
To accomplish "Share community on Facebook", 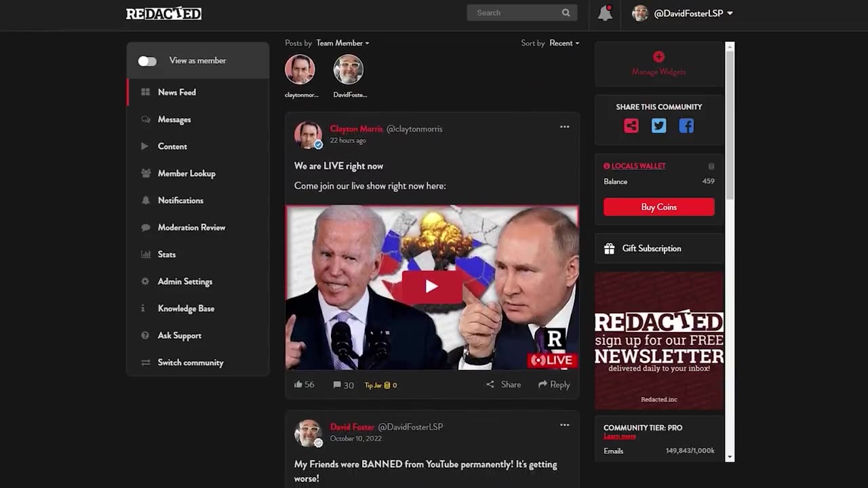I will (686, 126).
